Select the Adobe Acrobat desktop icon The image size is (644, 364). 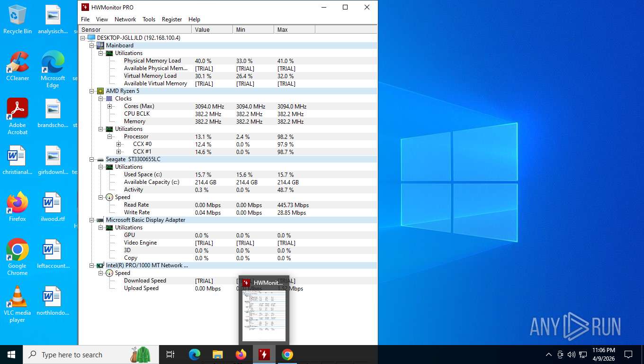pos(18,117)
